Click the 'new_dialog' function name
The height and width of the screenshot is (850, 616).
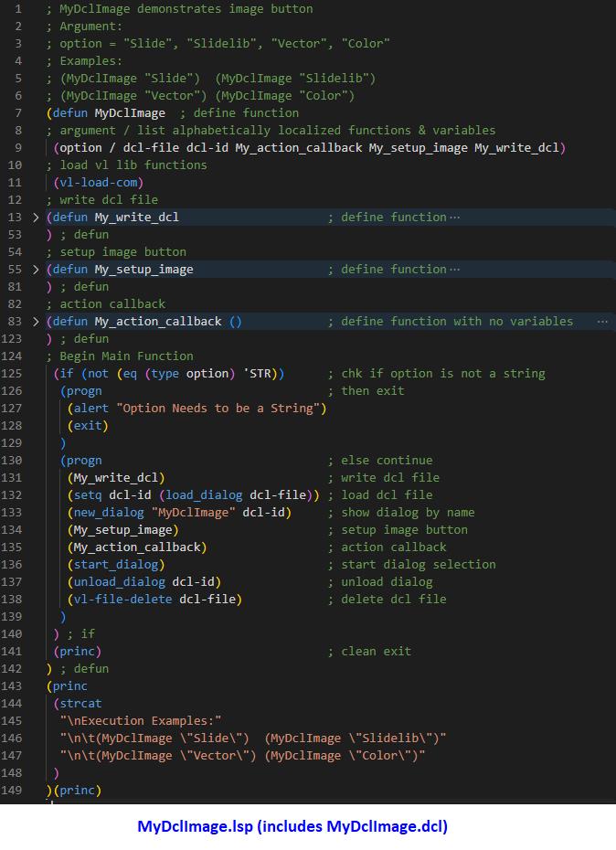pyautogui.click(x=109, y=512)
